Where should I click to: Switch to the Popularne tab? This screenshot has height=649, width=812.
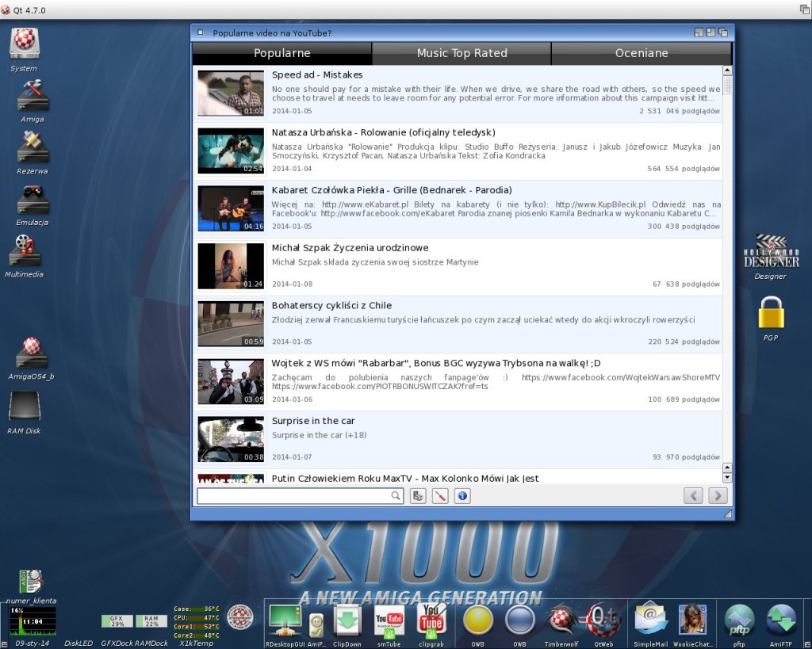point(282,53)
